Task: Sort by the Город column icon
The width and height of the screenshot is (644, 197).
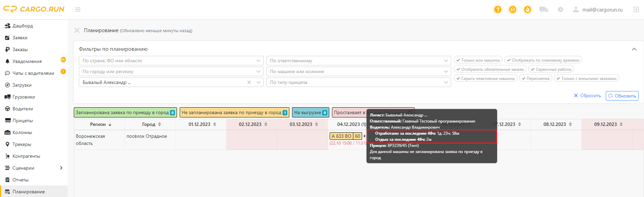Action: pos(159,124)
